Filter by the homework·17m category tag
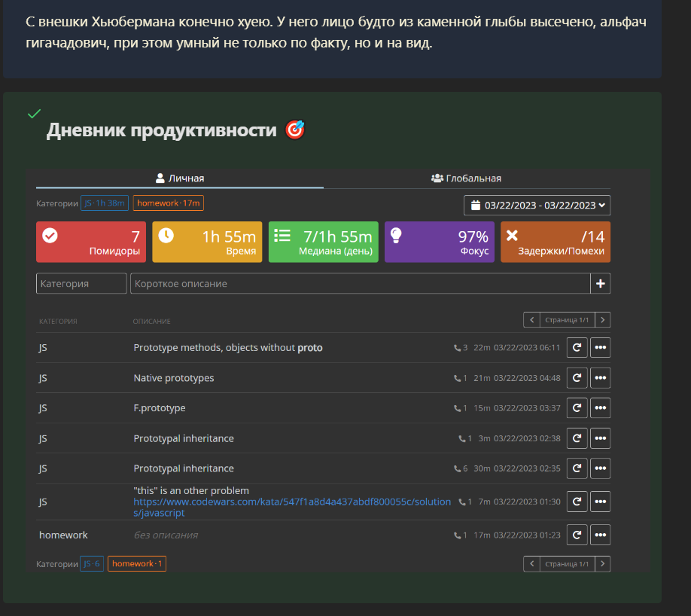The image size is (691, 616). click(x=169, y=203)
